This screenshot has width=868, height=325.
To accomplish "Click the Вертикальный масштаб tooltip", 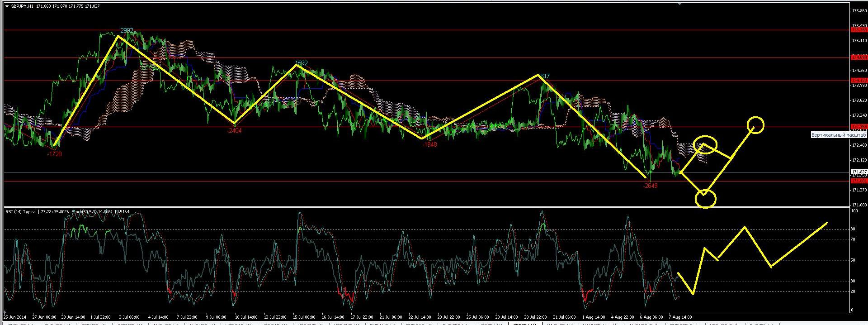I will coord(838,135).
